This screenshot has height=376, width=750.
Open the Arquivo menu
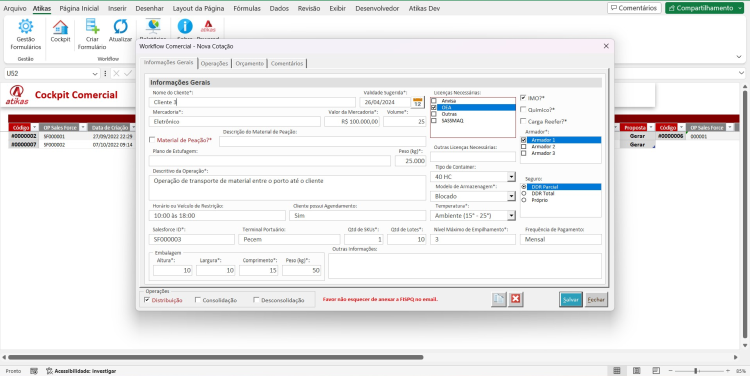click(x=15, y=8)
